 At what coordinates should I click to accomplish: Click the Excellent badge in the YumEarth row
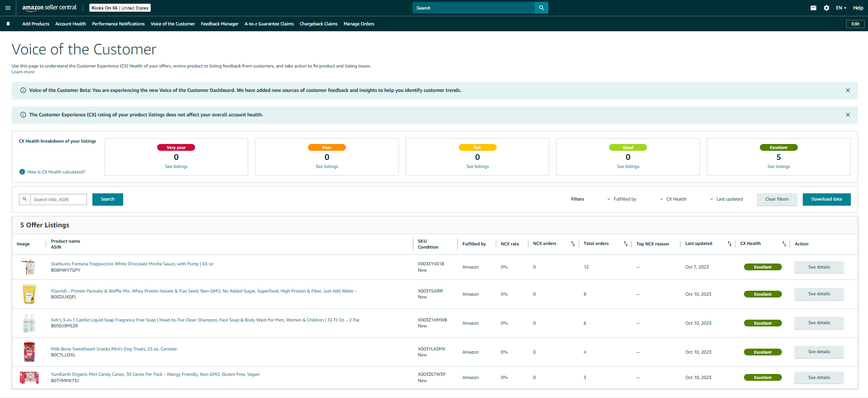pyautogui.click(x=763, y=378)
